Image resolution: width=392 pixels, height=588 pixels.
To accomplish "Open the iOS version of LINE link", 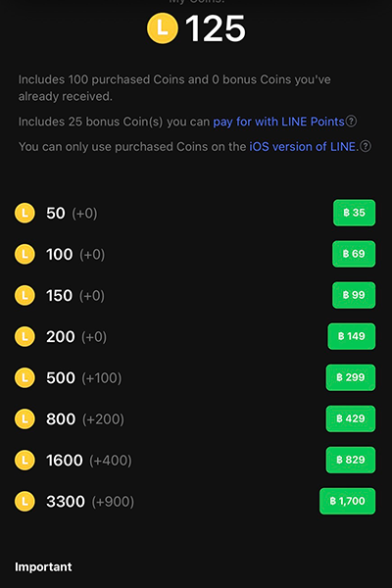I will (304, 146).
